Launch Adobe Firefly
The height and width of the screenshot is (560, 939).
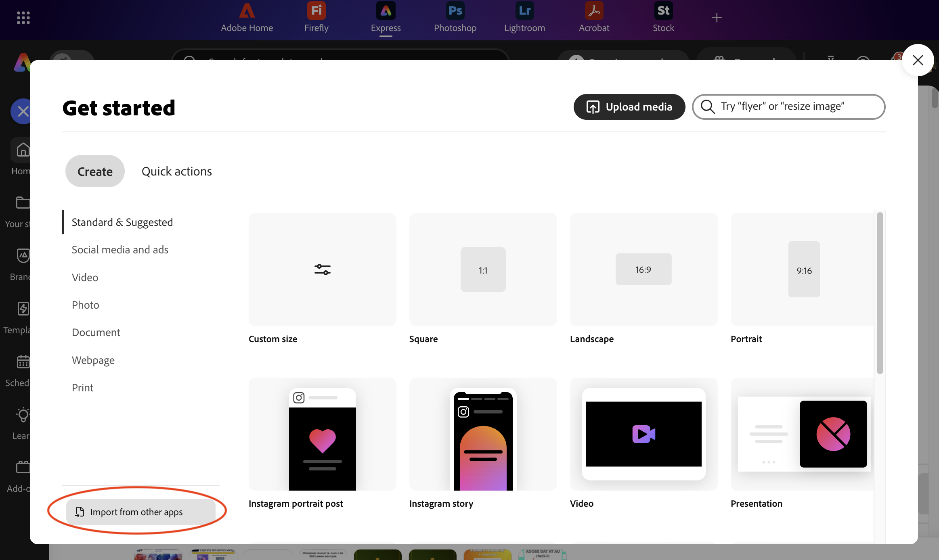316,18
